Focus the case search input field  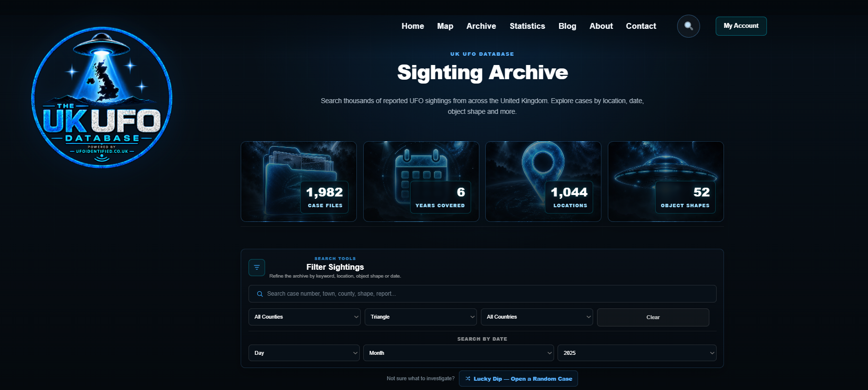click(482, 294)
